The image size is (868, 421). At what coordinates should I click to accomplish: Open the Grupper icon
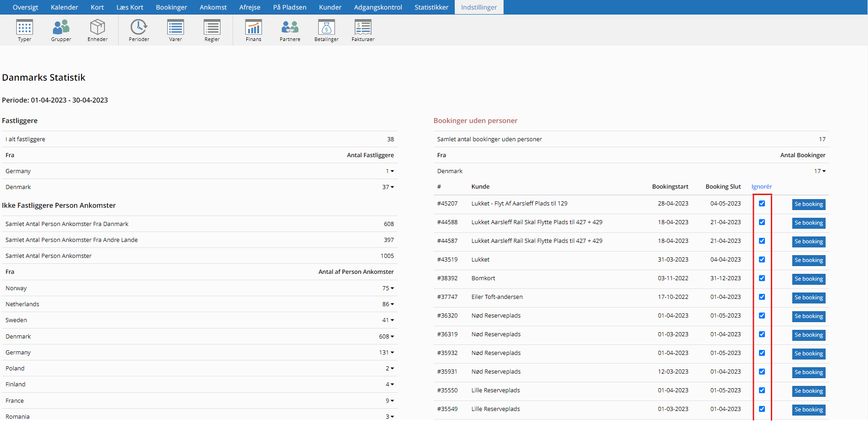coord(61,28)
